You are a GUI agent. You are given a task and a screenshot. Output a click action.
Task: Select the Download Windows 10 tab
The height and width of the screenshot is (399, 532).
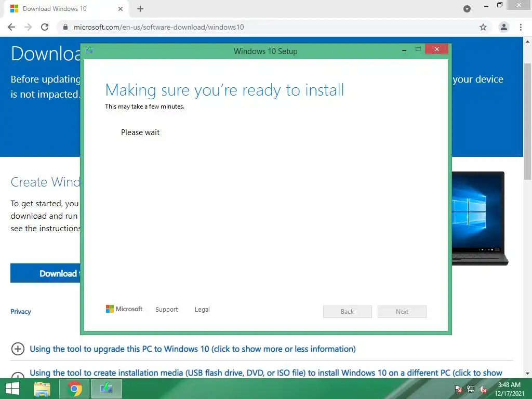click(x=66, y=9)
